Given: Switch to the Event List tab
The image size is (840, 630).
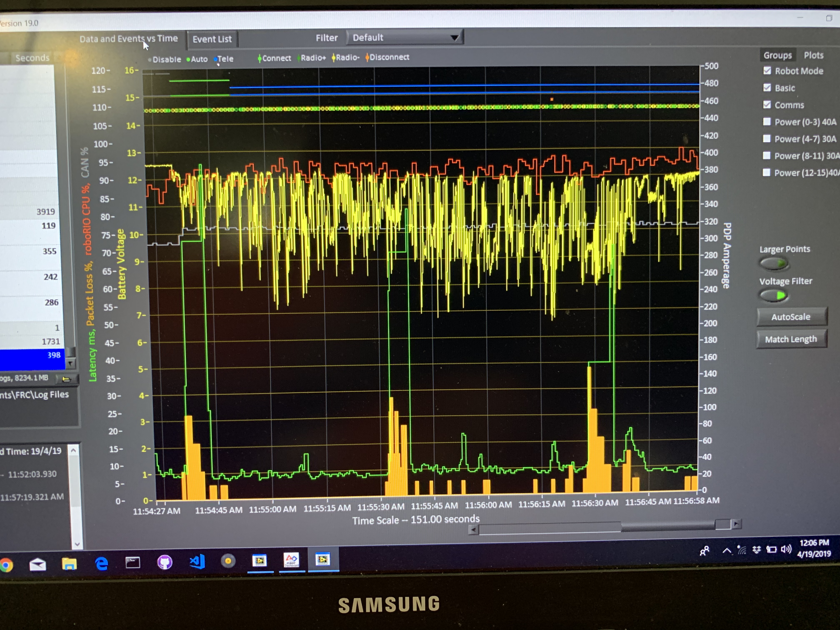Looking at the screenshot, I should pos(212,39).
